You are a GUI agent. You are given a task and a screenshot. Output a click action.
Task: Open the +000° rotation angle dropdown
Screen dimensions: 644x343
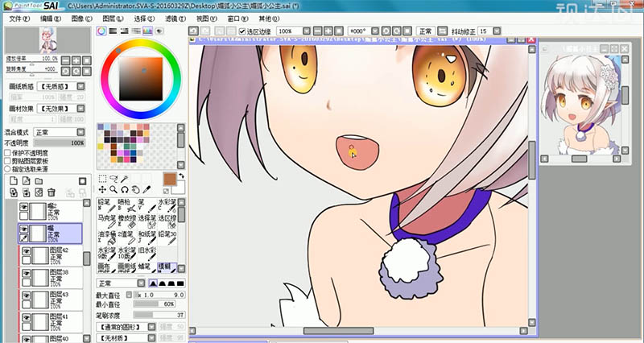pos(375,31)
